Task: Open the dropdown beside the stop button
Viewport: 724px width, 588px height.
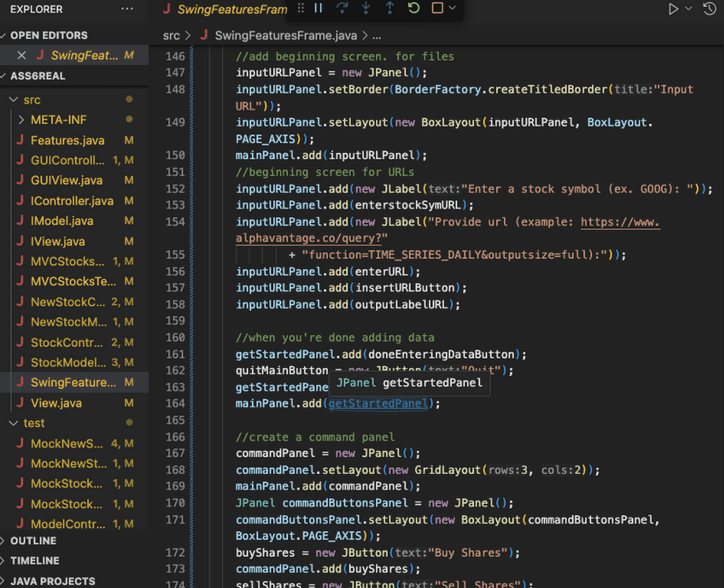Action: [x=452, y=8]
